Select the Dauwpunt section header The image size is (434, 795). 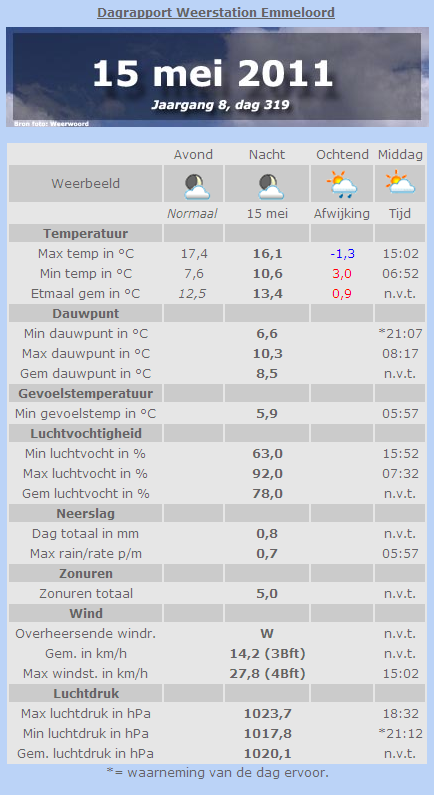pos(85,313)
